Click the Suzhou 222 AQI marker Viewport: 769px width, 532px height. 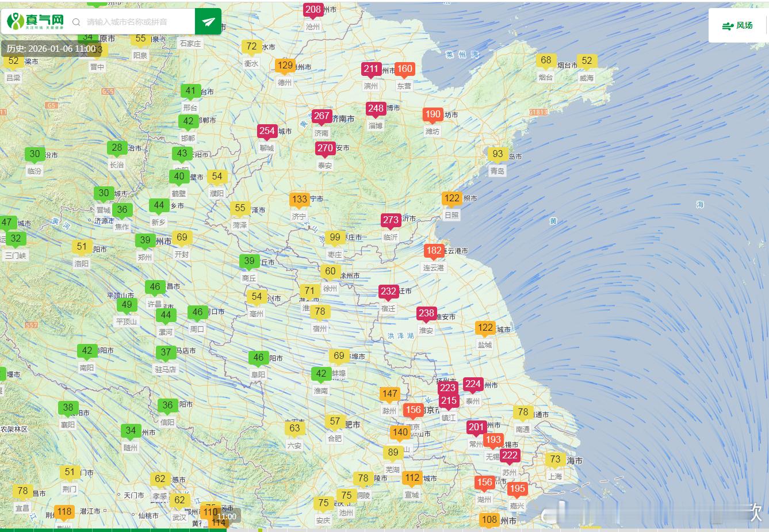tap(509, 456)
